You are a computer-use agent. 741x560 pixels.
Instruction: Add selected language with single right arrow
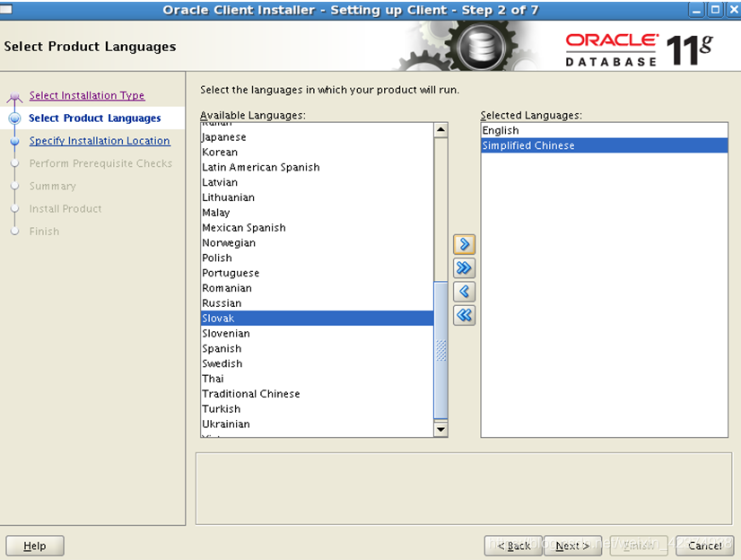click(464, 244)
